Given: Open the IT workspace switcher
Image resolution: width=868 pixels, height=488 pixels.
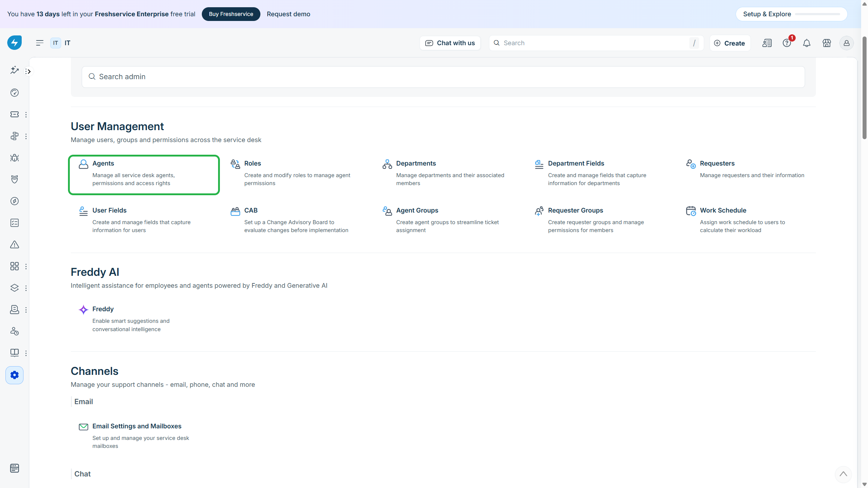Looking at the screenshot, I should click(60, 43).
